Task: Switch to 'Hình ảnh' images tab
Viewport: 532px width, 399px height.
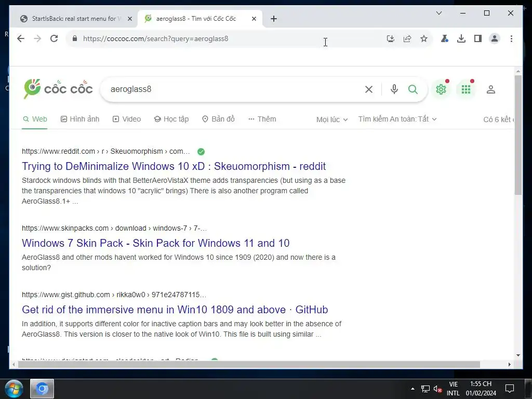Action: (x=79, y=119)
